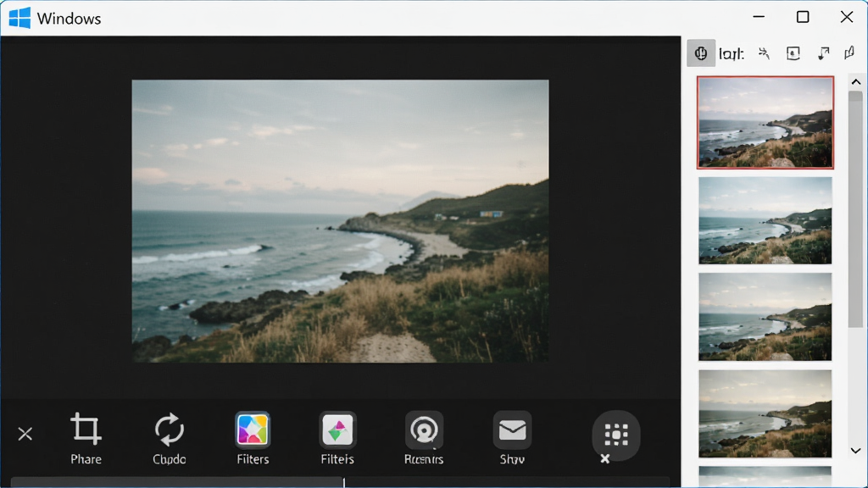868x488 pixels.
Task: Open the Shav envelope icon
Action: click(x=512, y=430)
